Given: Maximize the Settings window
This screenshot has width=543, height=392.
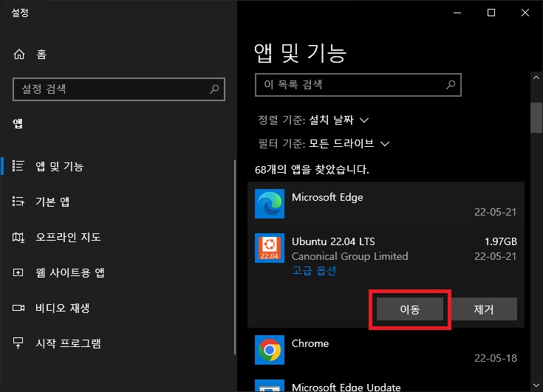Looking at the screenshot, I should tap(491, 13).
